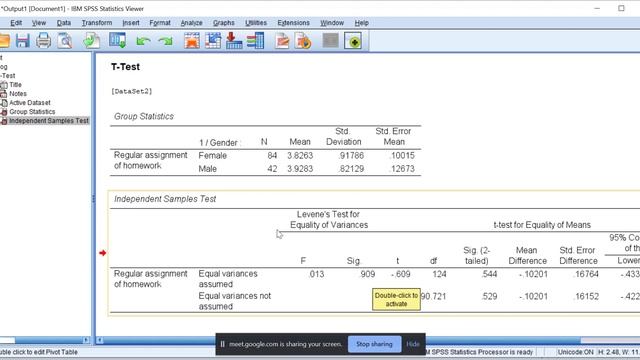Undo the last action
The height and width of the screenshot is (360, 640).
[143, 41]
